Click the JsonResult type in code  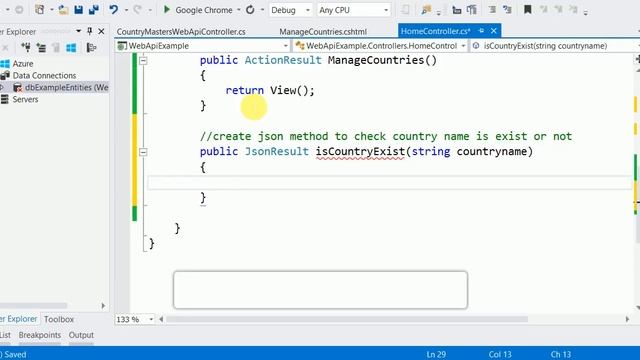point(277,151)
